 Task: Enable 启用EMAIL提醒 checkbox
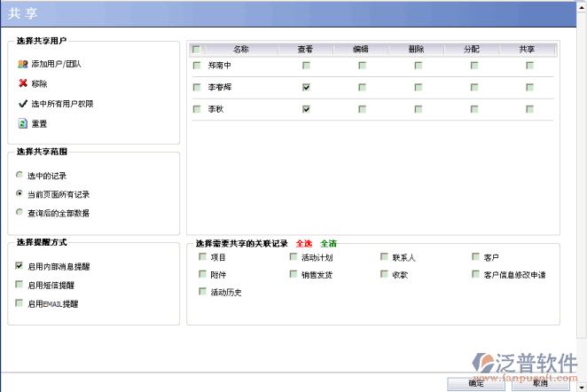(20, 303)
